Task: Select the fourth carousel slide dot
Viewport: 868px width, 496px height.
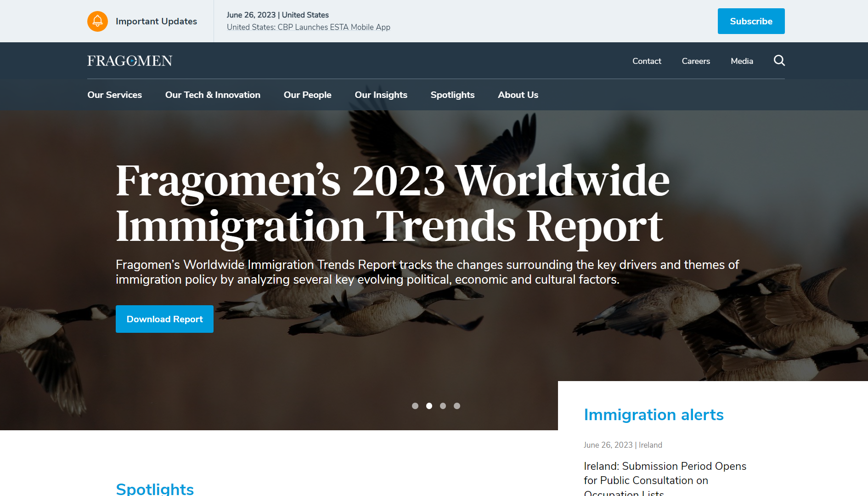Action: click(457, 406)
